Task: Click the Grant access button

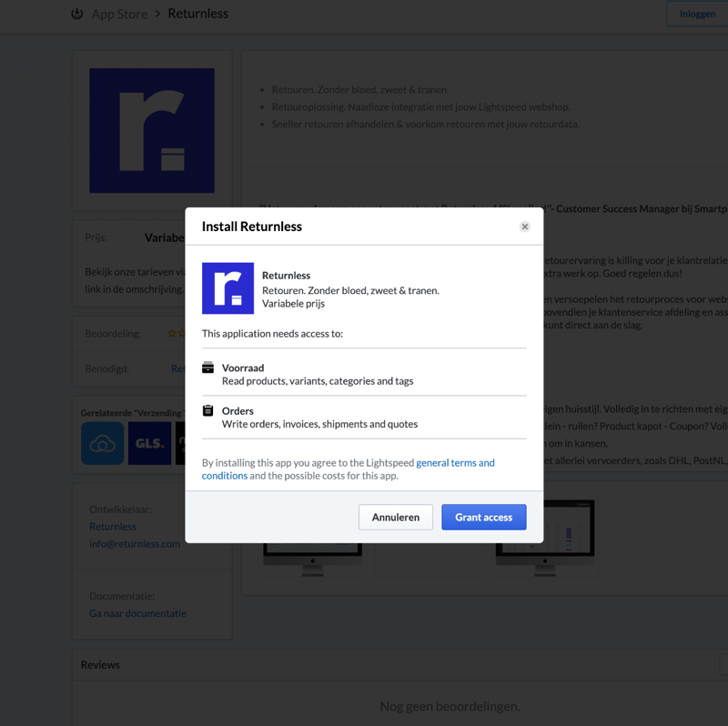Action: click(x=483, y=517)
